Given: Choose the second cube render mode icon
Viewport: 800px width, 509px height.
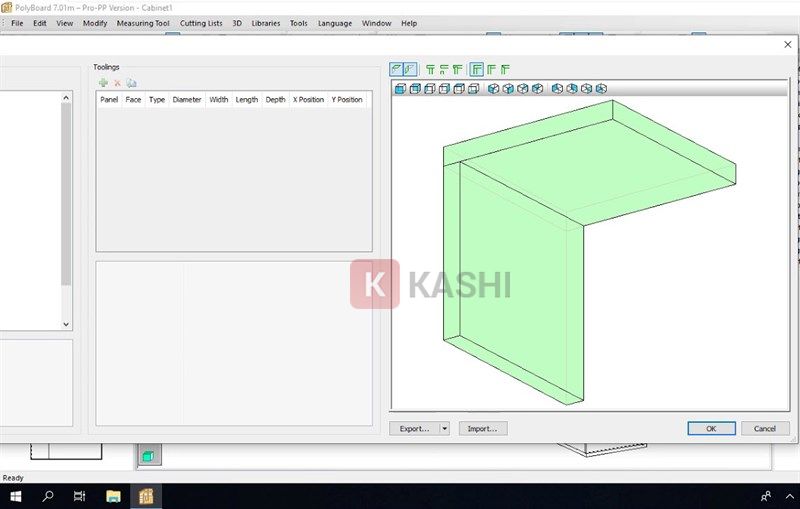Looking at the screenshot, I should (x=415, y=89).
